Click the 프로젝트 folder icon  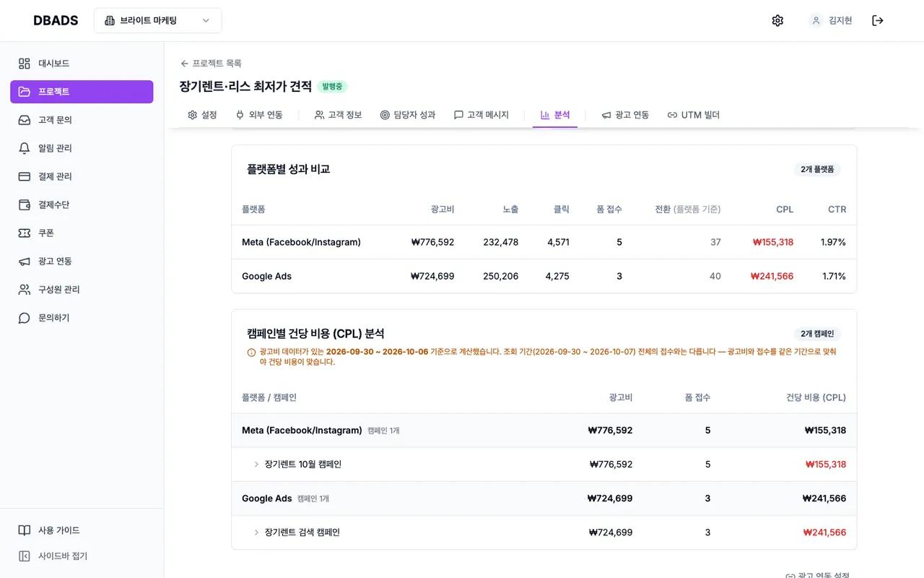pos(25,92)
